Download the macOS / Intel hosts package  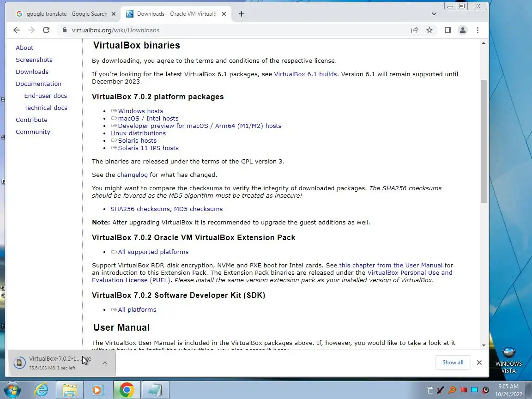point(148,118)
